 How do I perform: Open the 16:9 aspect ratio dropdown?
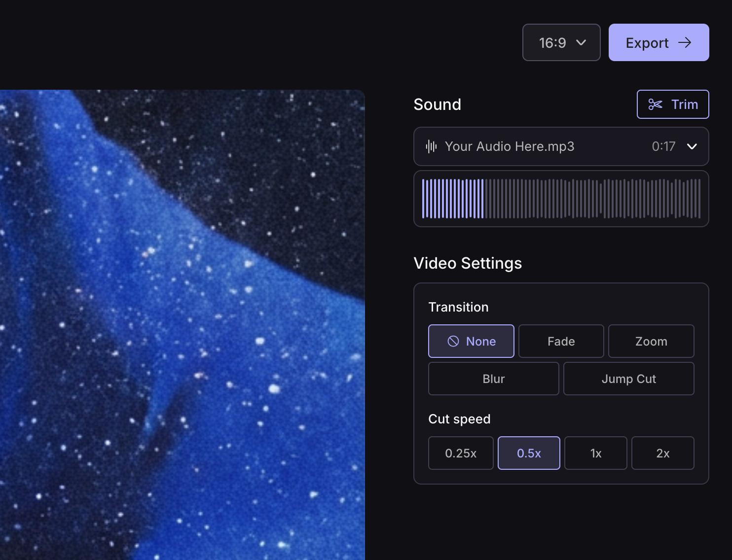click(561, 42)
